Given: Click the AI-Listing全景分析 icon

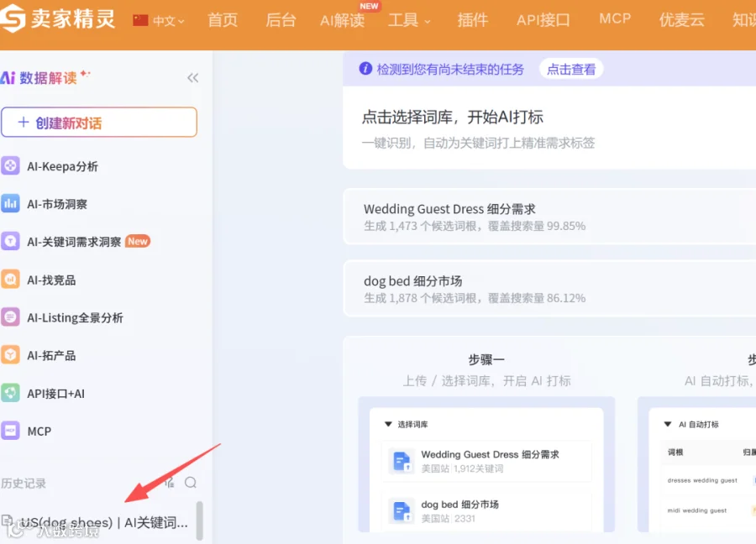Looking at the screenshot, I should [10, 316].
